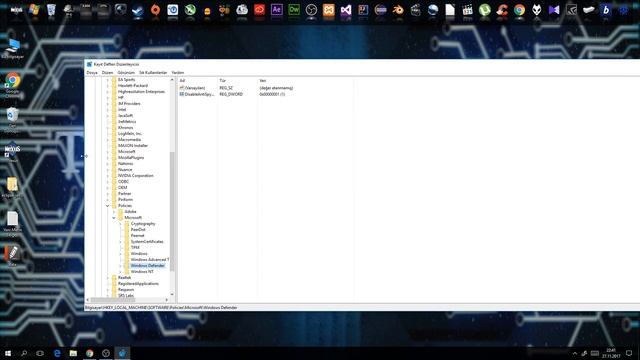The height and width of the screenshot is (360, 640).
Task: Expand the Adobe key under Policies
Action: click(114, 211)
